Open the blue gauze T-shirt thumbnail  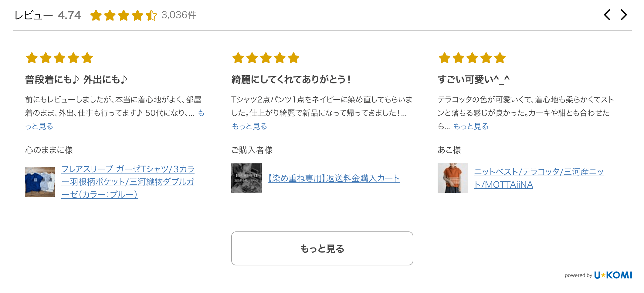40,182
